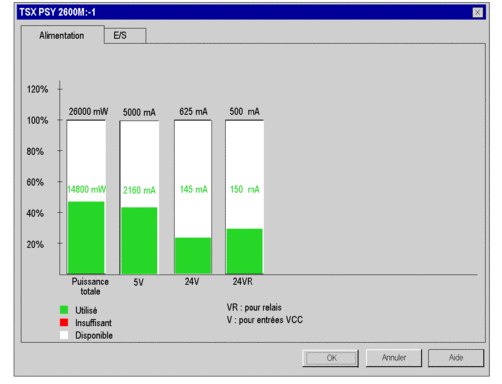Select the 2160 mA value
Image resolution: width=502 pixels, height=384 pixels.
click(139, 190)
